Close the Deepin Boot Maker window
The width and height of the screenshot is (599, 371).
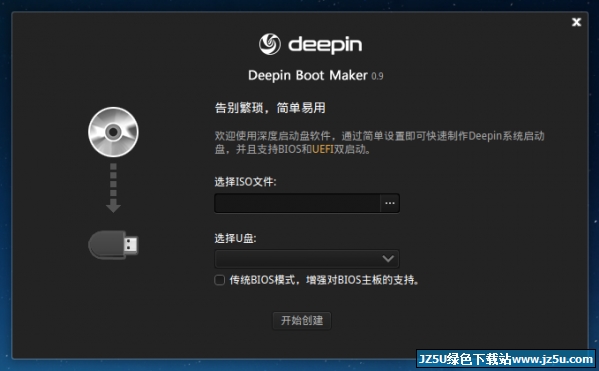coord(576,22)
